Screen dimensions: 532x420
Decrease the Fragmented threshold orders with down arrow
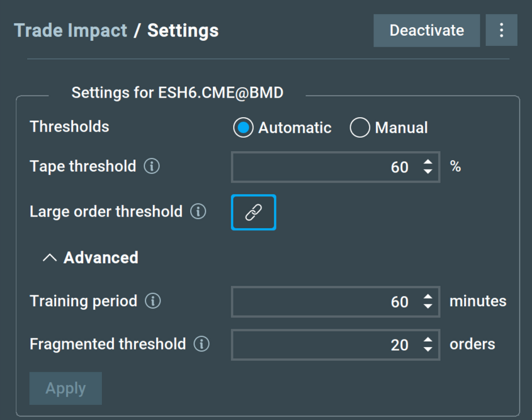coord(428,349)
